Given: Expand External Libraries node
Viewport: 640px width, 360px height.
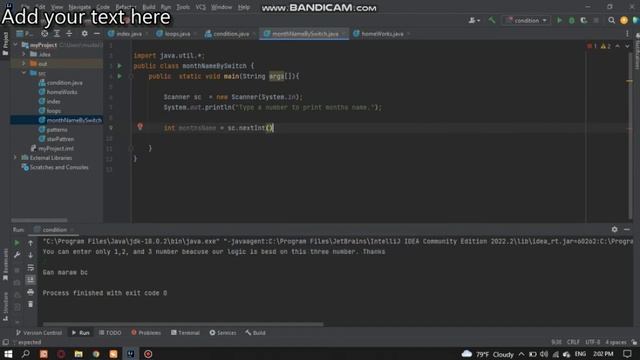Looking at the screenshot, I should coord(16,158).
